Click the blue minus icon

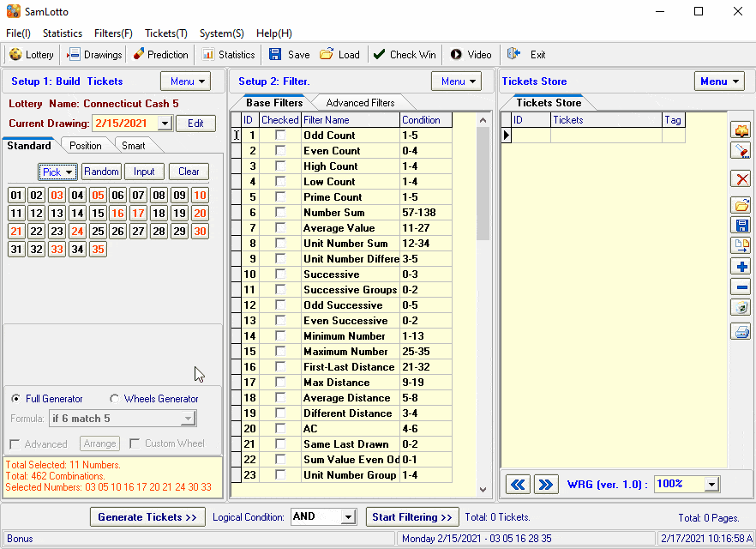[x=741, y=287]
